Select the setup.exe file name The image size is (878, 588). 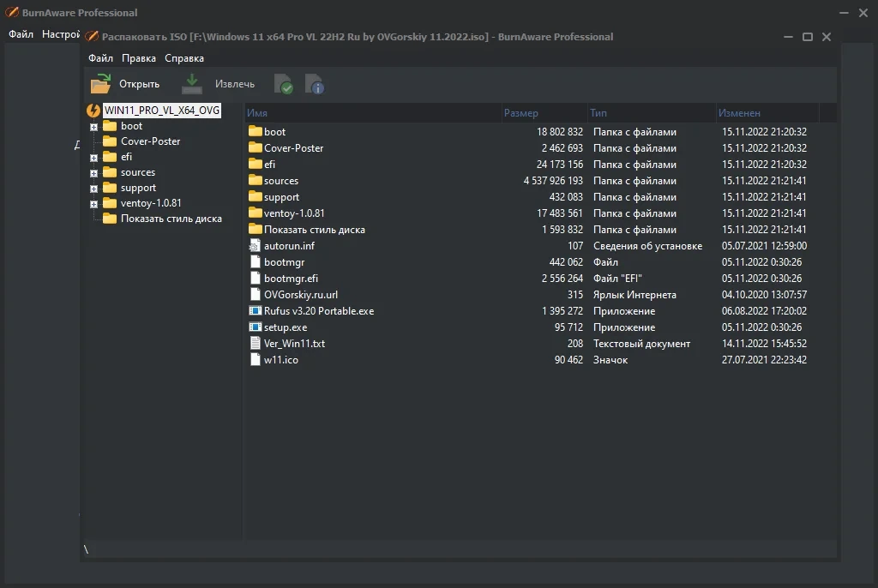[x=286, y=327]
